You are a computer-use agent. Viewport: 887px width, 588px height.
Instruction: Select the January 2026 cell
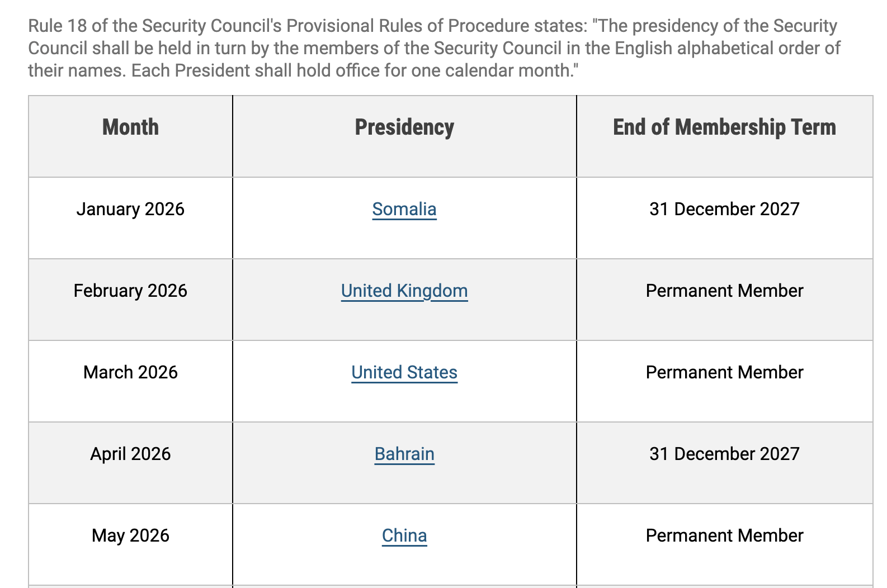(x=130, y=209)
